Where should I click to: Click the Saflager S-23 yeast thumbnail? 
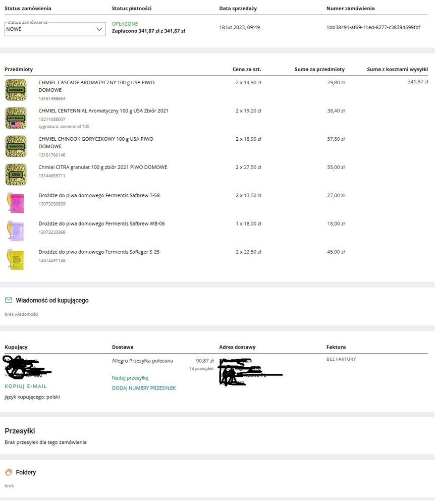[x=15, y=259]
